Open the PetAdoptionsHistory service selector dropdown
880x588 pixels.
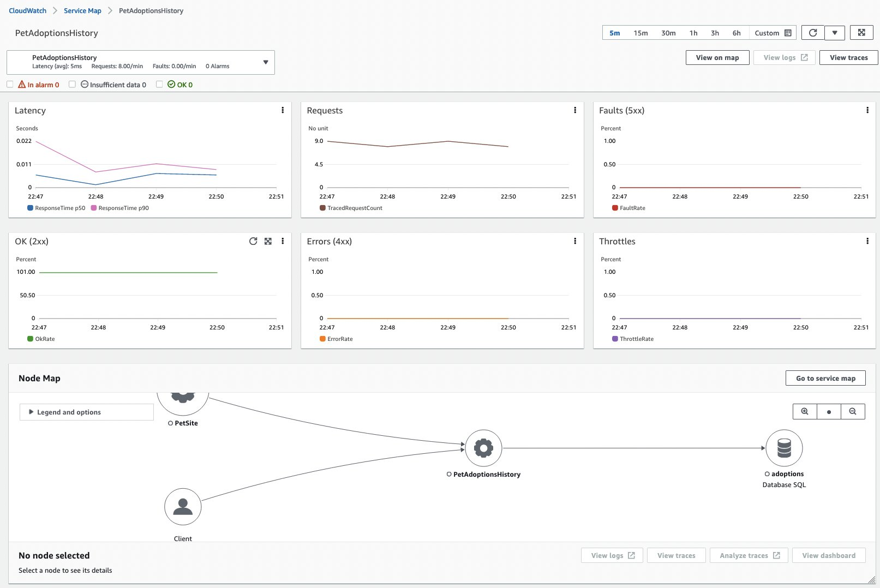click(x=266, y=62)
